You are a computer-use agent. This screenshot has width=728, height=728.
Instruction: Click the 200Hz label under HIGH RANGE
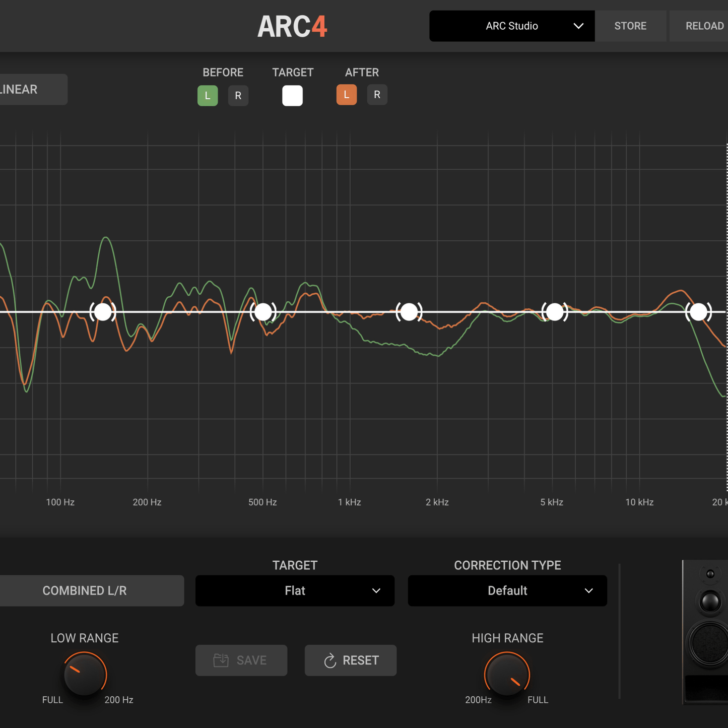tap(478, 700)
